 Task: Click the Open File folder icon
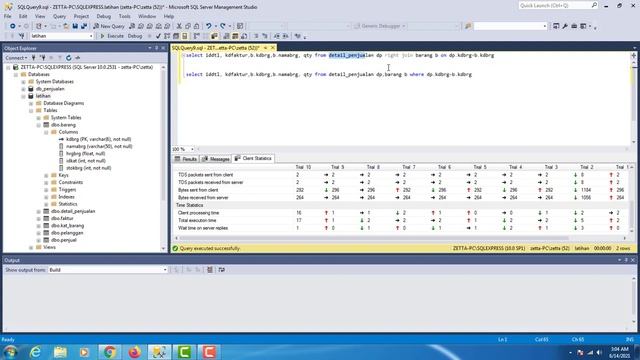(x=66, y=26)
